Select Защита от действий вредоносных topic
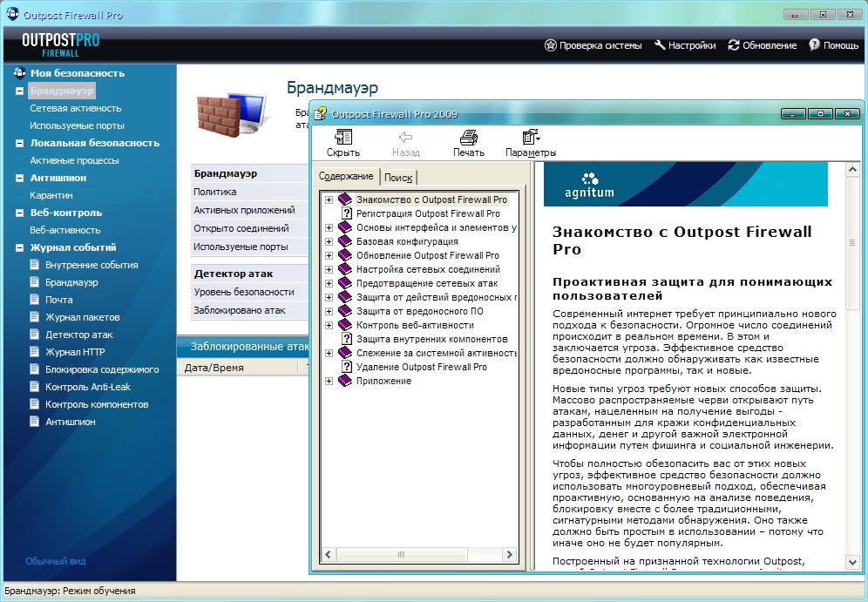This screenshot has width=868, height=602. click(437, 297)
